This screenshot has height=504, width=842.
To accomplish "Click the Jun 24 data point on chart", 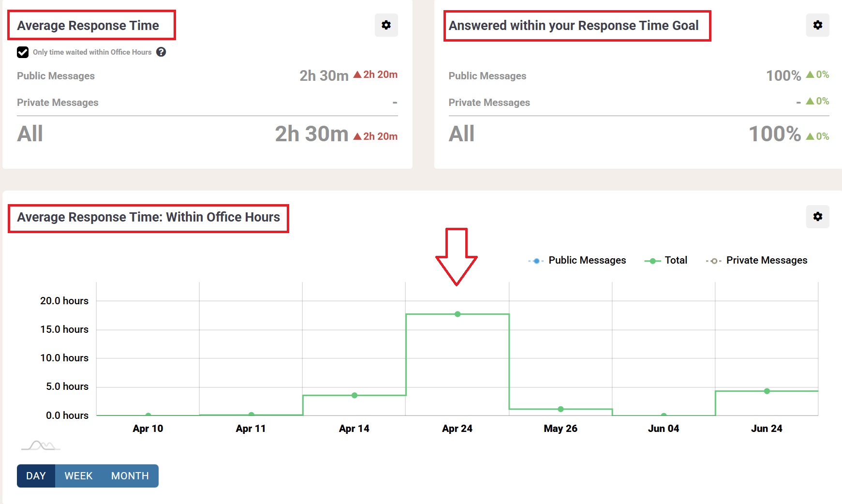I will tap(767, 391).
